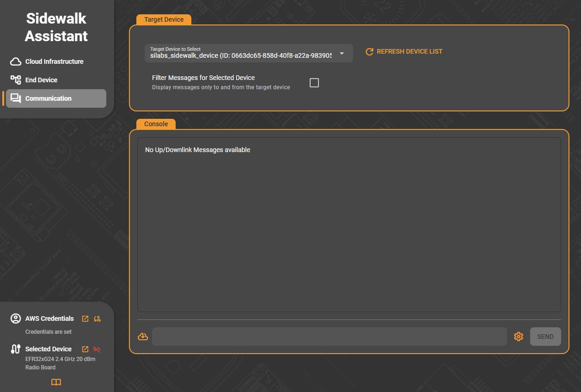Focus the console message input field
The image size is (581, 392).
coord(329,337)
